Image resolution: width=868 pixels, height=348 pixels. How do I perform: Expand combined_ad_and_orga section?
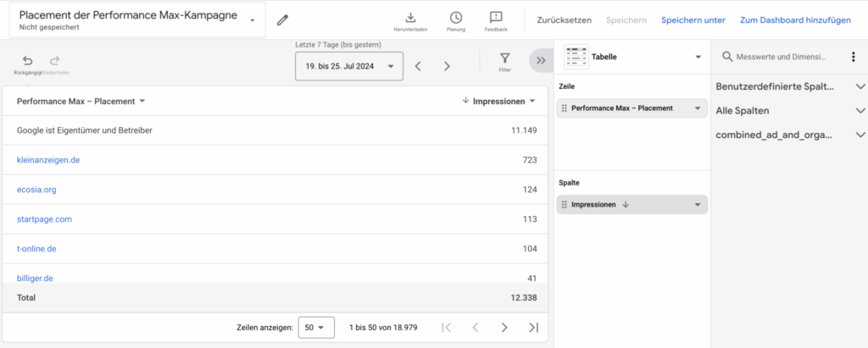coord(860,135)
